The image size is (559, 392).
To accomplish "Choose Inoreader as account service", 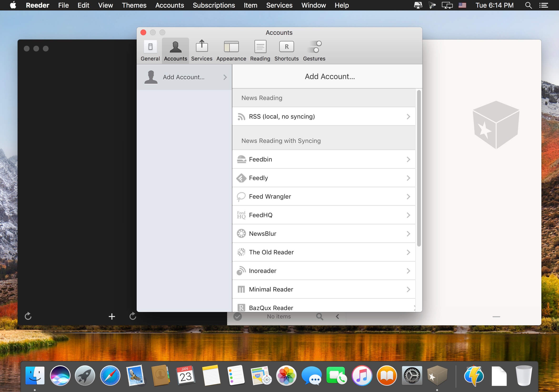I will click(x=324, y=271).
